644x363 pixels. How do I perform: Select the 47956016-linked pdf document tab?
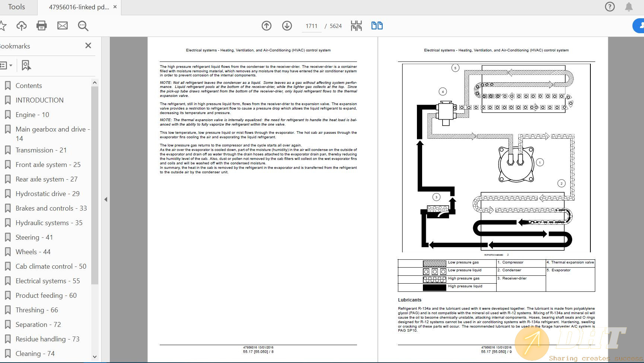coord(79,7)
